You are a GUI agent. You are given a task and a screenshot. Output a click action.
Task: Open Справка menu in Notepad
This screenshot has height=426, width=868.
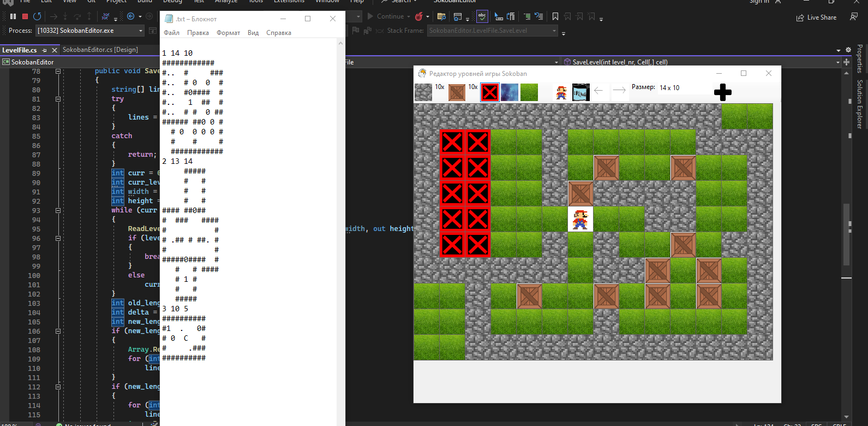point(279,33)
